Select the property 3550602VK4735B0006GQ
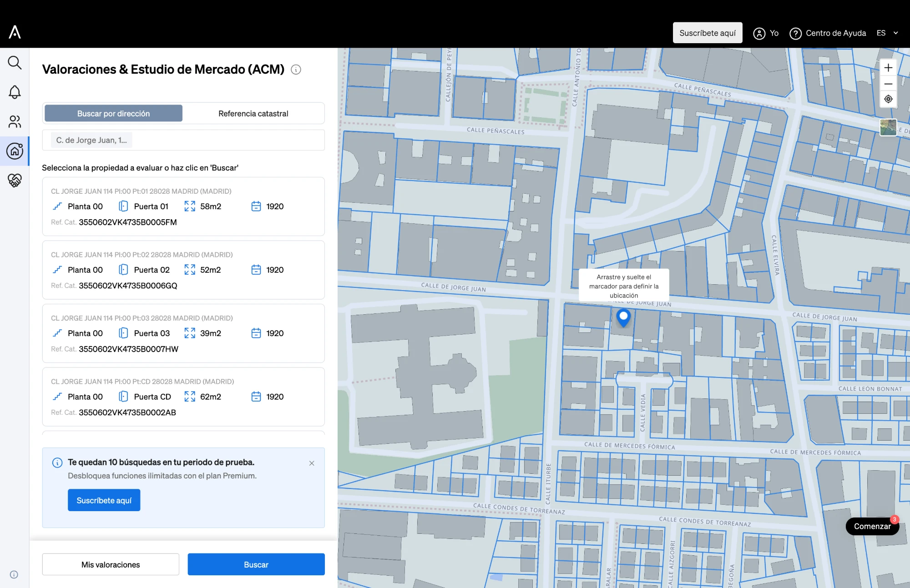Image resolution: width=910 pixels, height=588 pixels. 183,270
